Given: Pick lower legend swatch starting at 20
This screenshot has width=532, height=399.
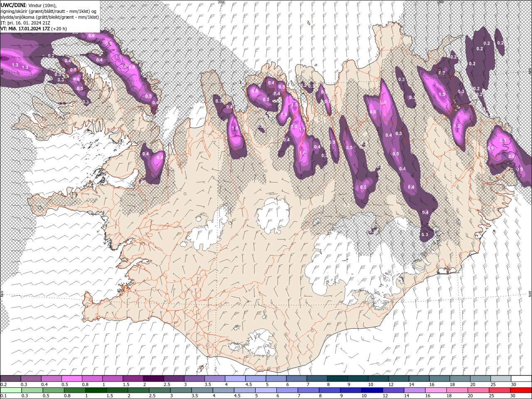Looking at the screenshot, I should pos(478,390).
